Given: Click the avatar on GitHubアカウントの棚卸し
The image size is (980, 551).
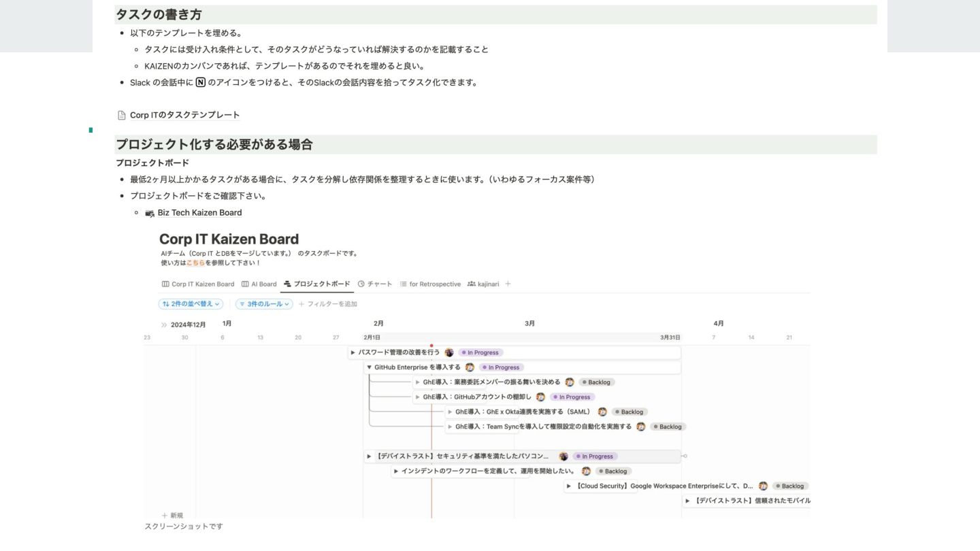Looking at the screenshot, I should [540, 397].
